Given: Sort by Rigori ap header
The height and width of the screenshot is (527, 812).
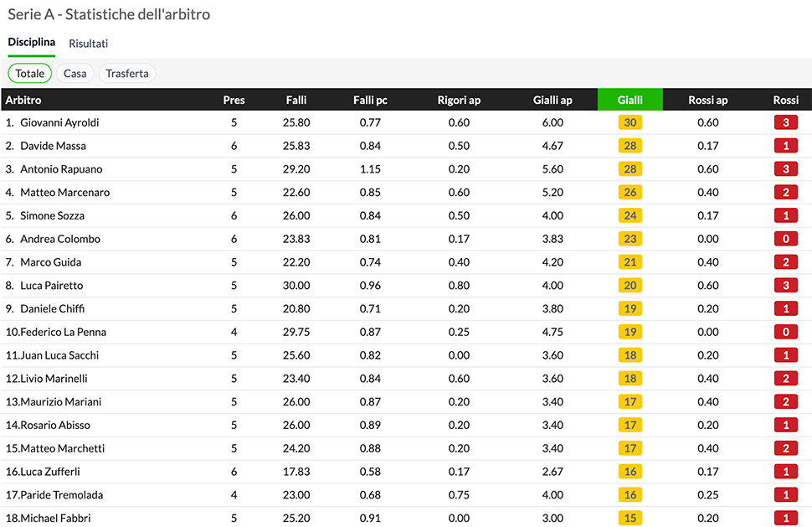Looking at the screenshot, I should (x=459, y=100).
